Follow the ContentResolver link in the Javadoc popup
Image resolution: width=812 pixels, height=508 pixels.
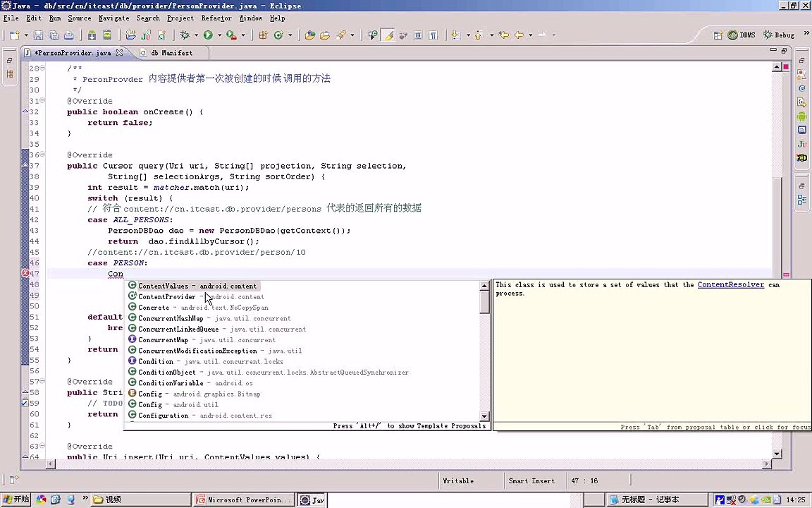click(x=731, y=284)
